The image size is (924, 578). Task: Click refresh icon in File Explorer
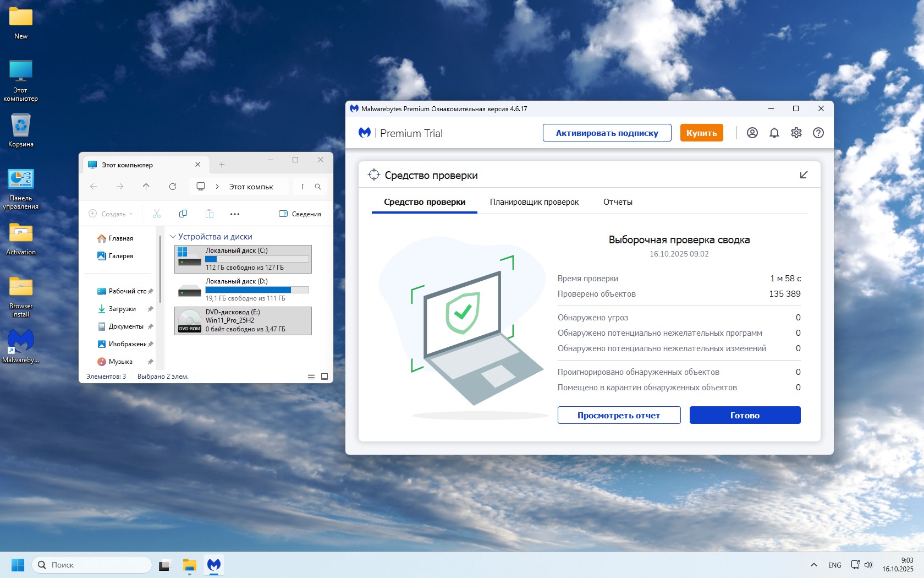(x=173, y=187)
